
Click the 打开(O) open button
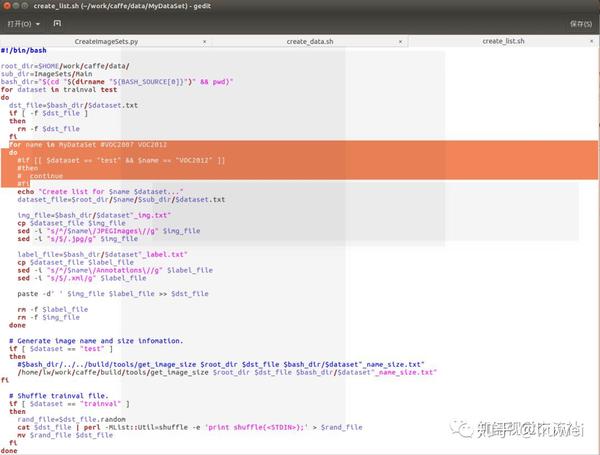(20, 24)
